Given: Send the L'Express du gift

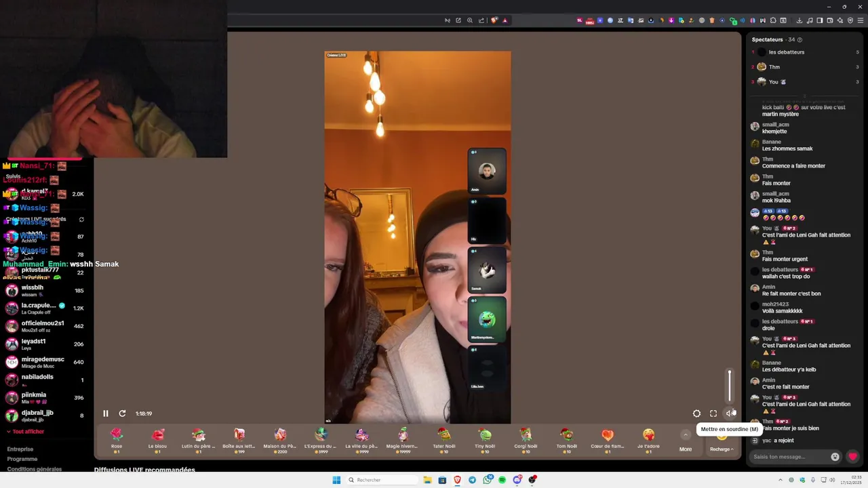Looking at the screenshot, I should 321,440.
